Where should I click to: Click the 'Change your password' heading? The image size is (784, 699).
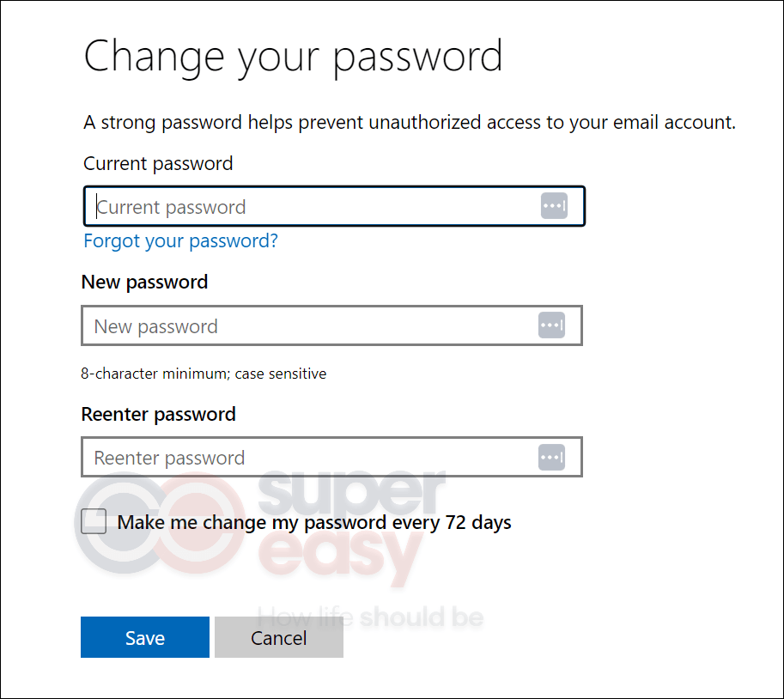(x=293, y=57)
